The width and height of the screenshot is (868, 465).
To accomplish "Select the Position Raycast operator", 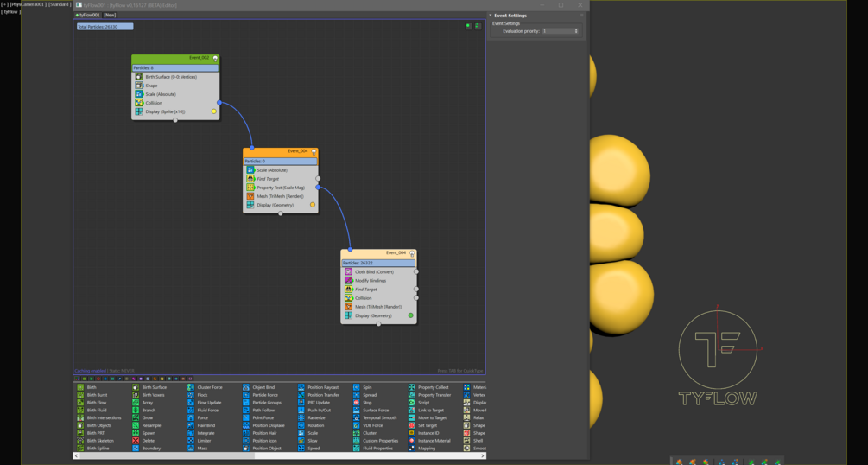I will pos(319,387).
